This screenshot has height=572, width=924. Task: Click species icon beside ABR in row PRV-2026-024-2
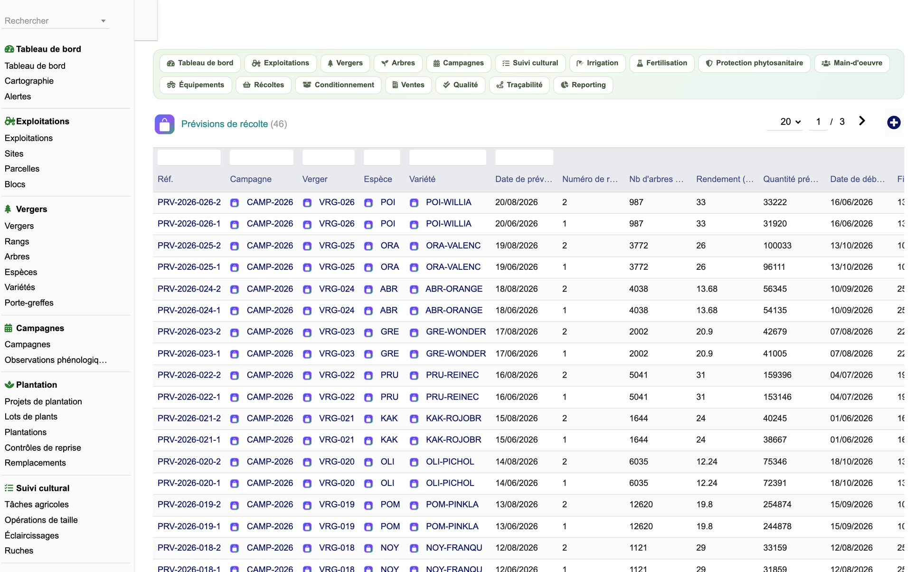coord(368,289)
